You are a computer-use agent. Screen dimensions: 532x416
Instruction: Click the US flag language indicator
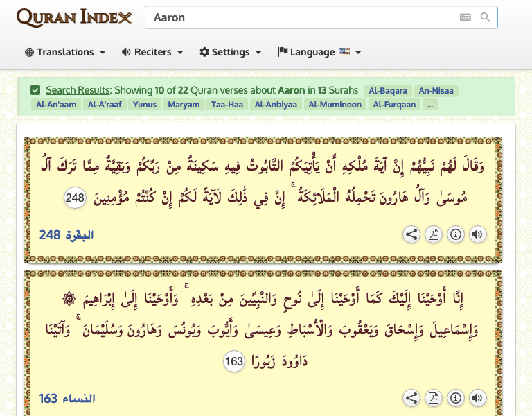click(344, 51)
